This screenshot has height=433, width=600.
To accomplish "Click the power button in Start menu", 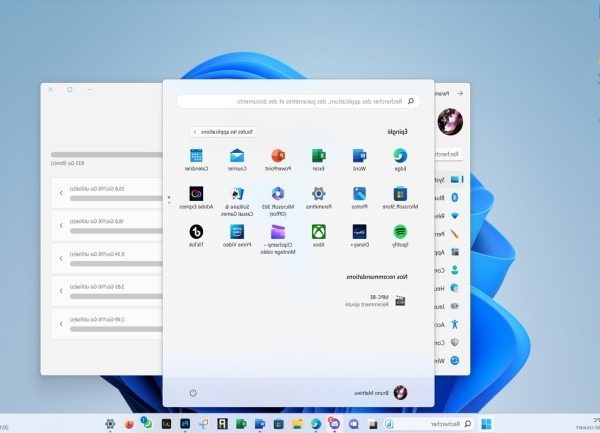I will coord(193,392).
